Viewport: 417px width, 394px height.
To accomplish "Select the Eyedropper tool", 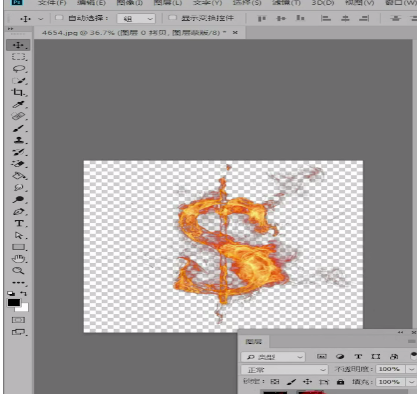I will click(18, 104).
